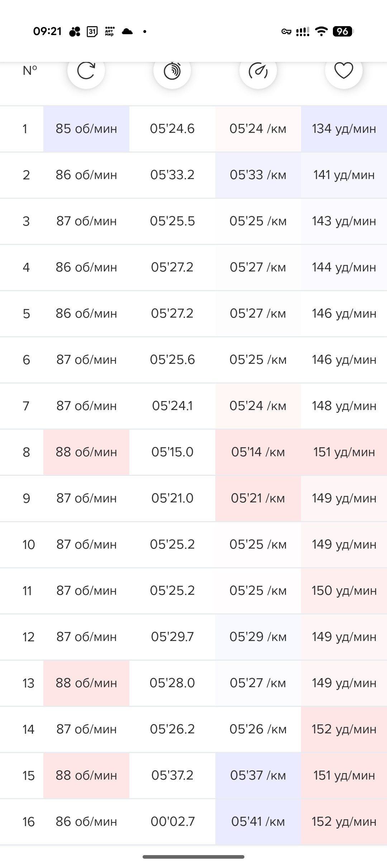Tap the 05'14 /км pace cell

click(x=258, y=452)
